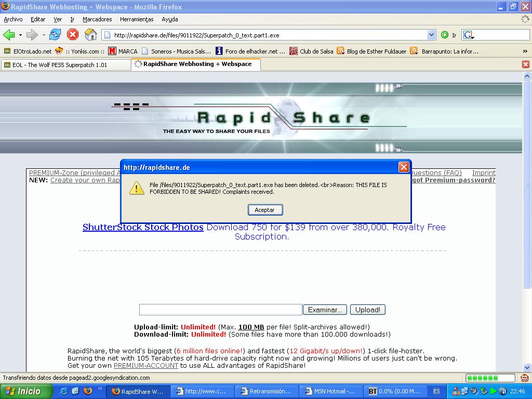Show more bookmarks via toolbar chevron
Screen dimensions: 532x399
tap(525, 51)
